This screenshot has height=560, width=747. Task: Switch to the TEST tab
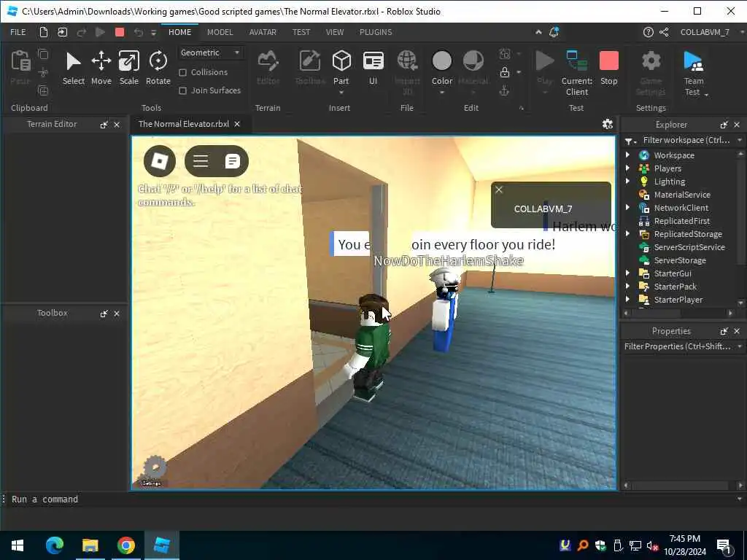point(301,32)
